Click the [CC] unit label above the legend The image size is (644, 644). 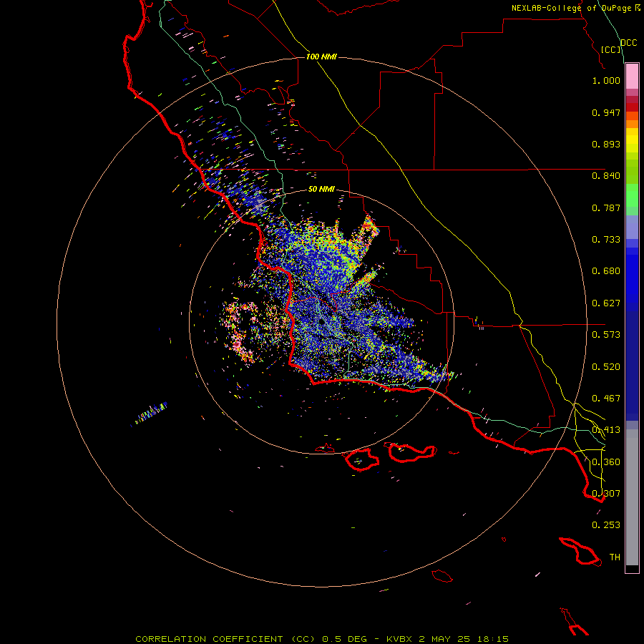610,49
